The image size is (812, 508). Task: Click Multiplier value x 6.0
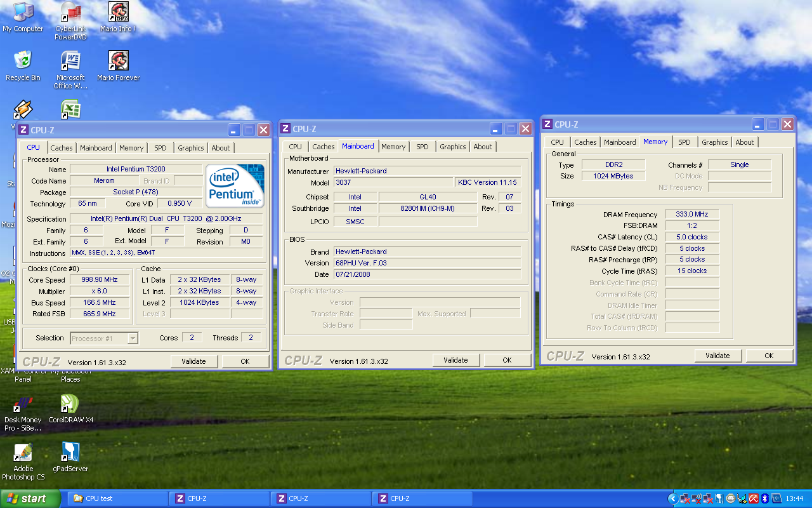pos(100,291)
